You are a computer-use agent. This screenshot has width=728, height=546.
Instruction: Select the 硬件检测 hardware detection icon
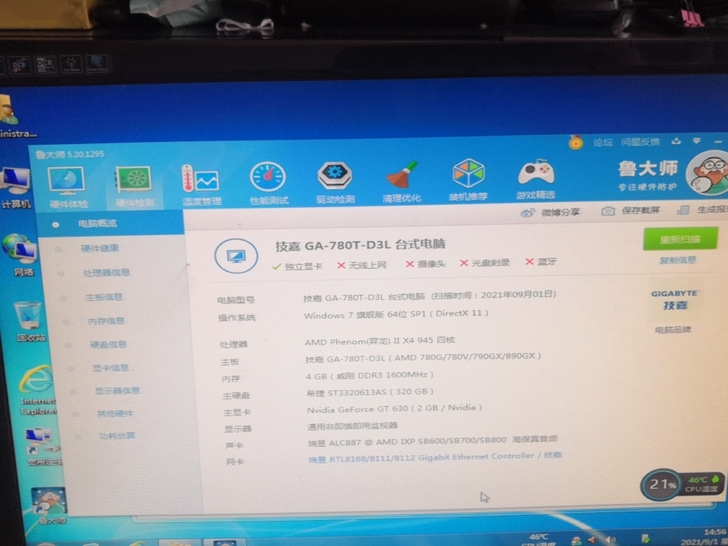click(x=134, y=187)
